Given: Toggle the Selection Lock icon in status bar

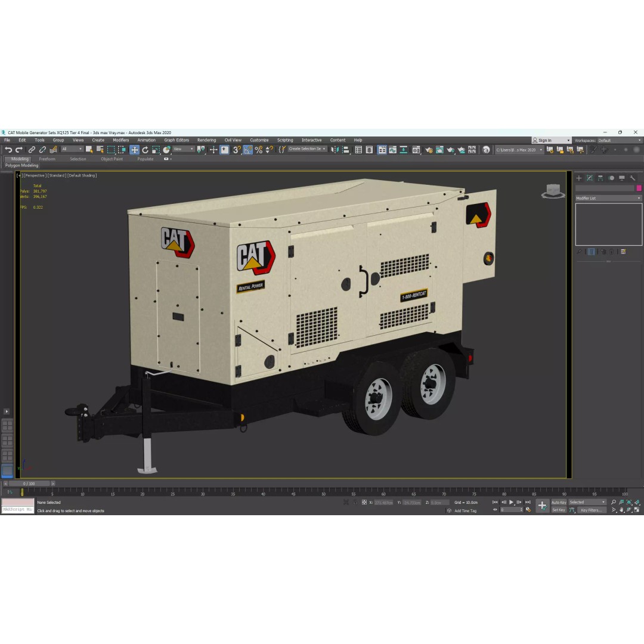Looking at the screenshot, I should click(355, 502).
